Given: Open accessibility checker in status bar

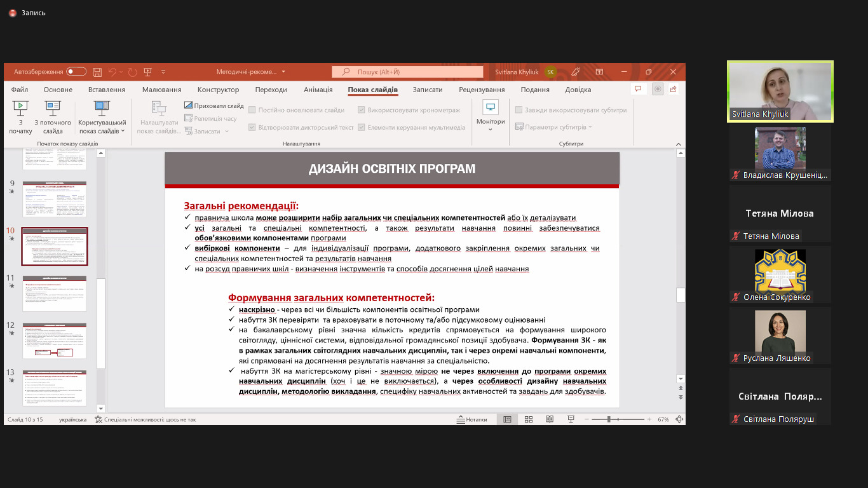Looking at the screenshot, I should click(146, 419).
